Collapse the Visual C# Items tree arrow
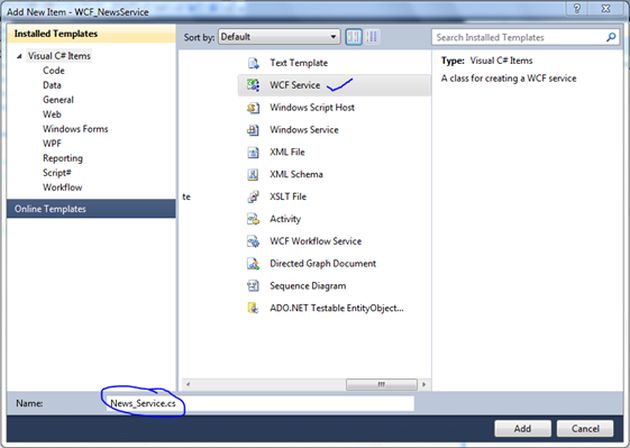The height and width of the screenshot is (448, 630). pos(19,56)
